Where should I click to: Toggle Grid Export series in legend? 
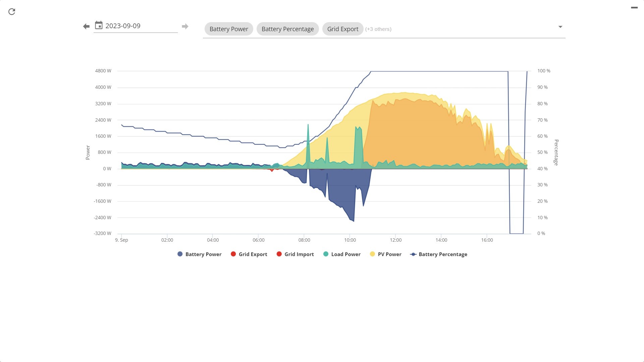[x=249, y=254]
